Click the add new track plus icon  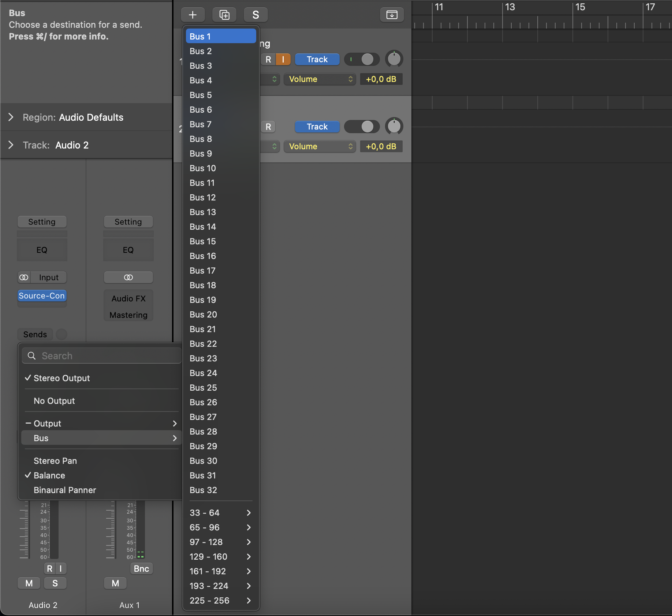click(x=193, y=15)
